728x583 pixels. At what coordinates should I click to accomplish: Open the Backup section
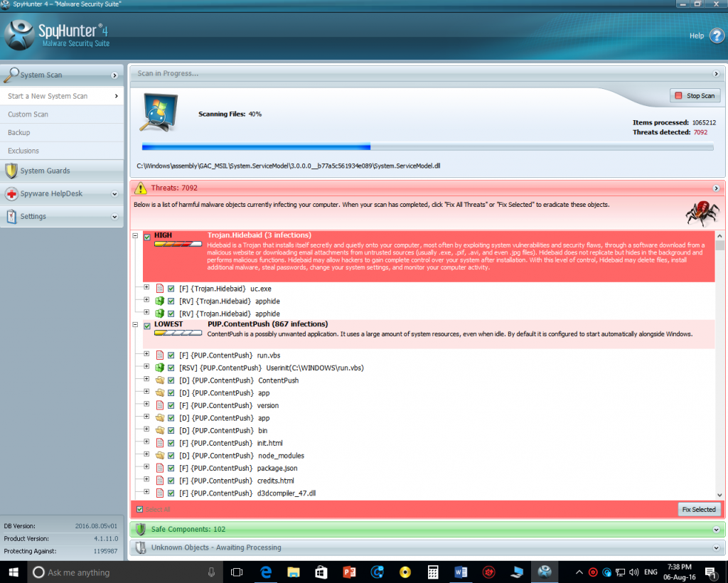[x=62, y=133]
